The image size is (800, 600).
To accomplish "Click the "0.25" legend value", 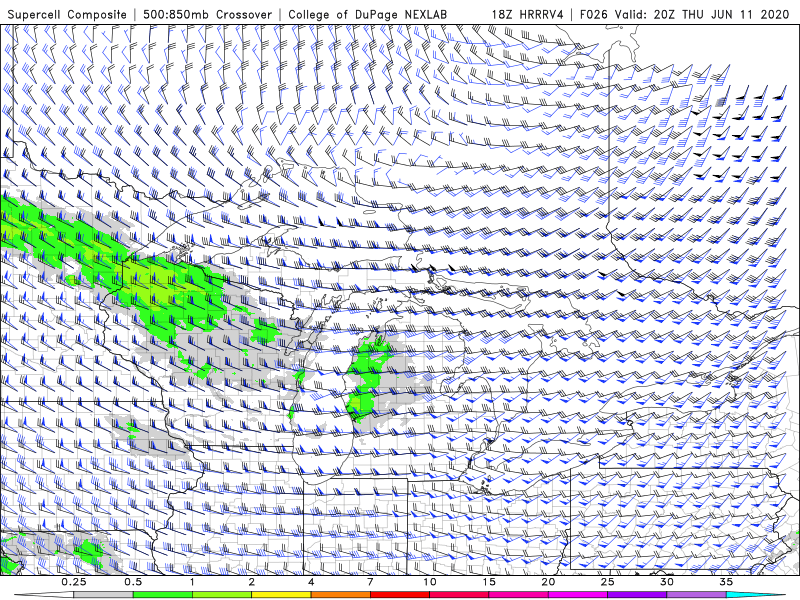I will click(74, 582).
